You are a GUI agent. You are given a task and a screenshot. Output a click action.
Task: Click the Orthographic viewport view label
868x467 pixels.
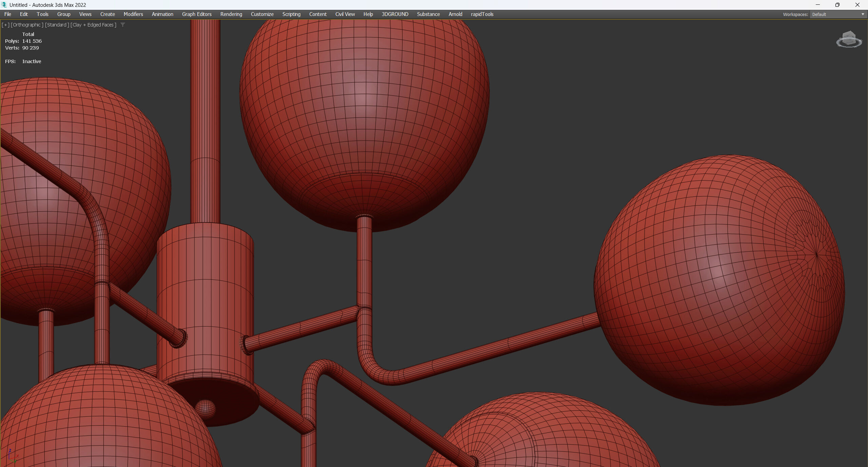[27, 25]
